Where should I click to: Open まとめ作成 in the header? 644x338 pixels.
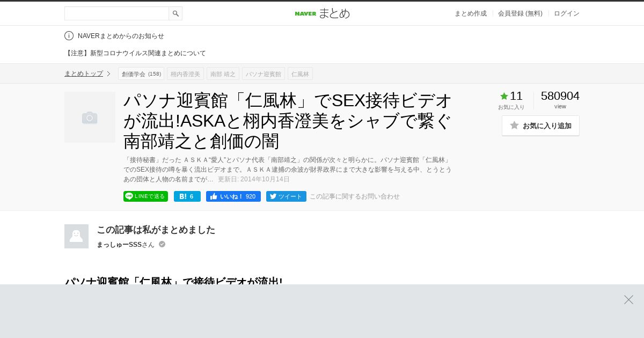pyautogui.click(x=471, y=13)
